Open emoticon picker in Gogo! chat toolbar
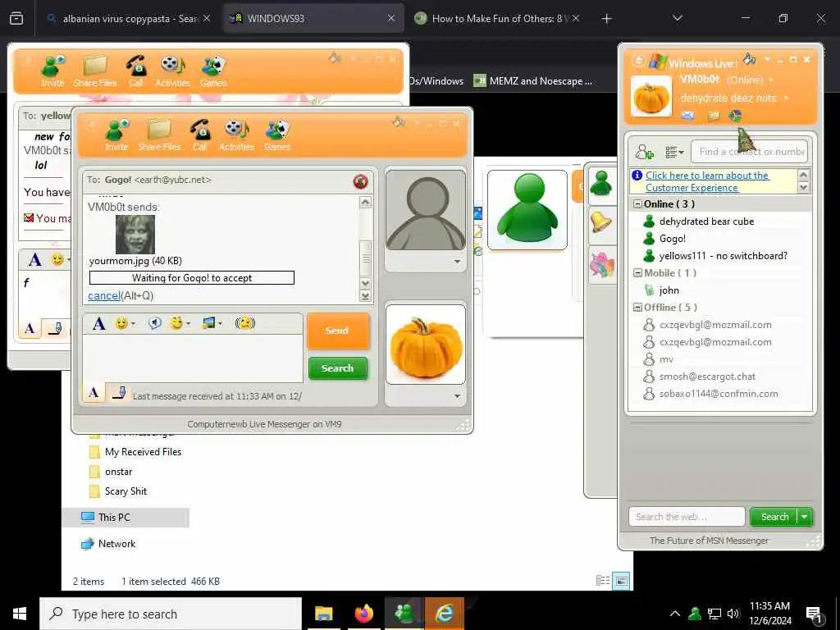 [125, 323]
